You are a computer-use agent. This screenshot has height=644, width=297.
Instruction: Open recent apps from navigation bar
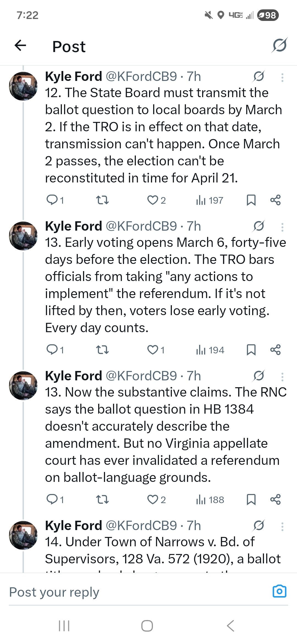64,626
